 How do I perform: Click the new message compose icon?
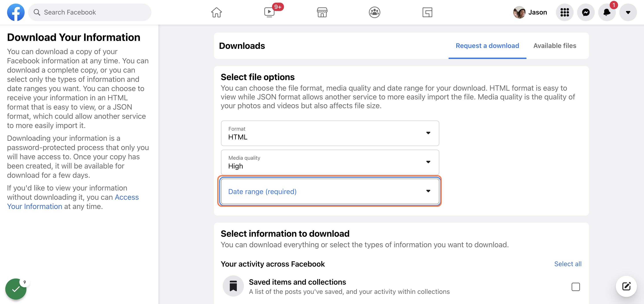point(626,286)
